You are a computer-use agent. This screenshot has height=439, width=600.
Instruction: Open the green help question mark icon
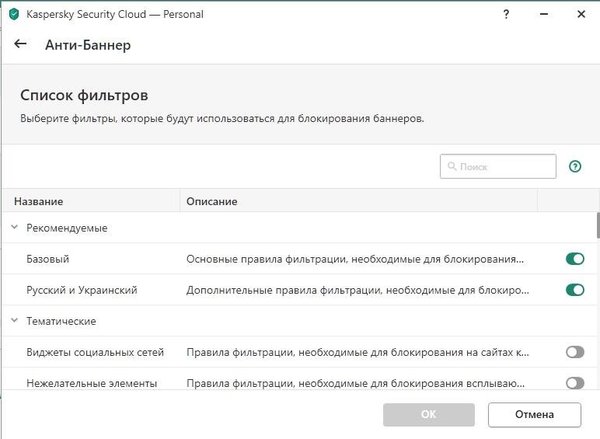click(x=575, y=167)
